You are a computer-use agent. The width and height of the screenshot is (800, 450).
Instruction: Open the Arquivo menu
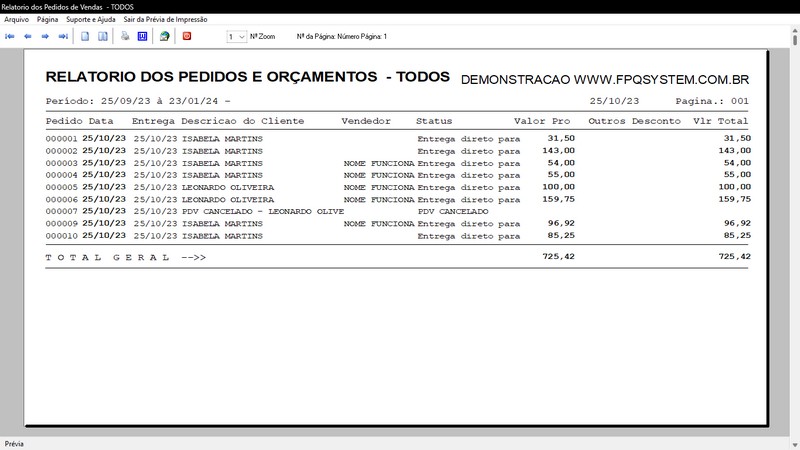click(x=16, y=19)
